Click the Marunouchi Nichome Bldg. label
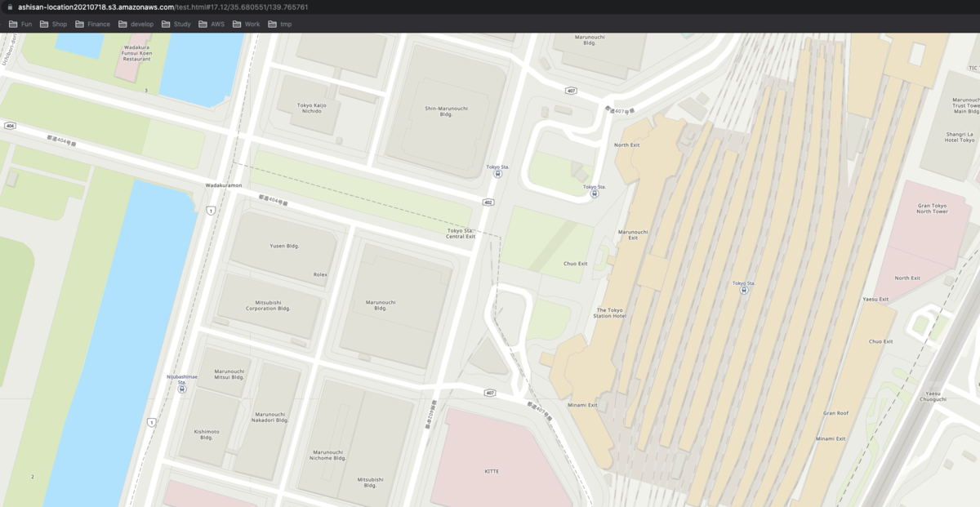This screenshot has width=980, height=507. pyautogui.click(x=330, y=455)
